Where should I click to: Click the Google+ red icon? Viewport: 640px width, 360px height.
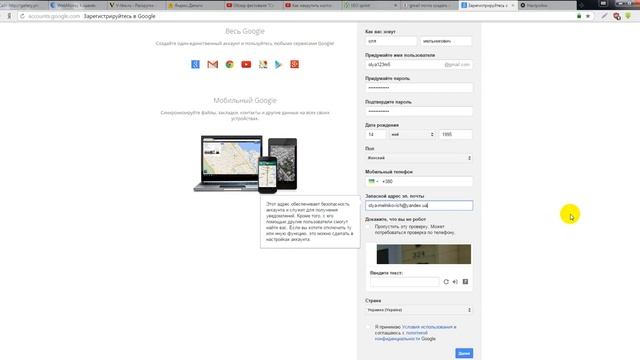(x=294, y=64)
